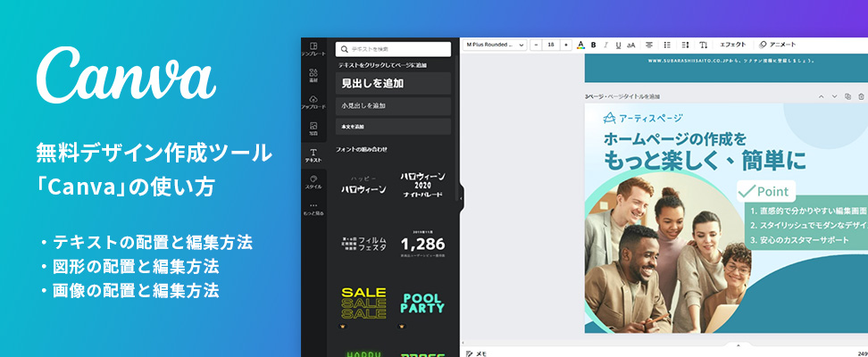Select the 直感的で分かりやすい編集画面 list line
868x357 pixels.
click(809, 211)
